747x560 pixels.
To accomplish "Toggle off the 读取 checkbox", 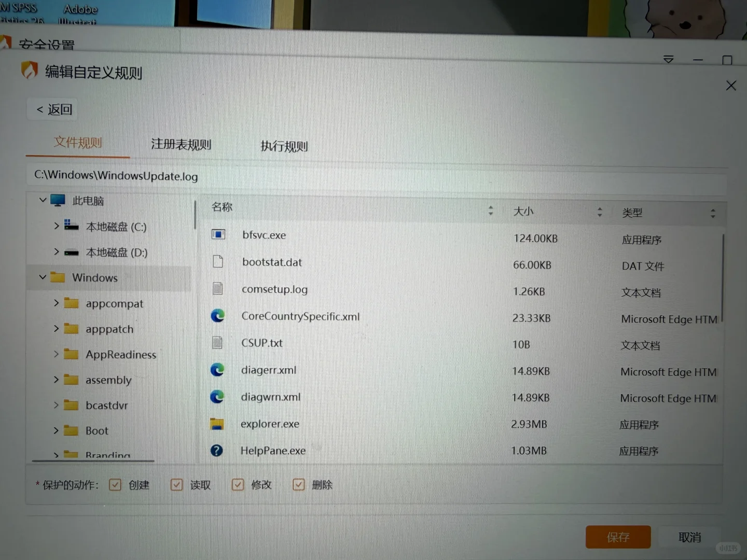I will click(176, 484).
